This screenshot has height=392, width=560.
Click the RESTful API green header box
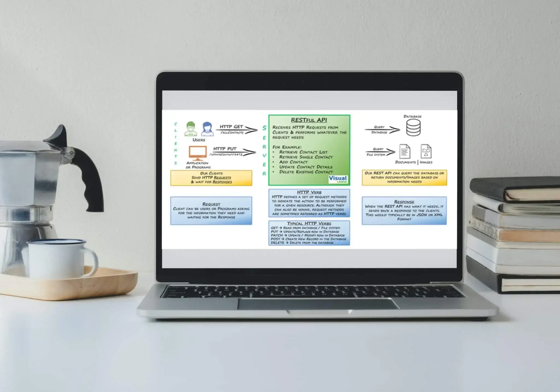click(309, 118)
